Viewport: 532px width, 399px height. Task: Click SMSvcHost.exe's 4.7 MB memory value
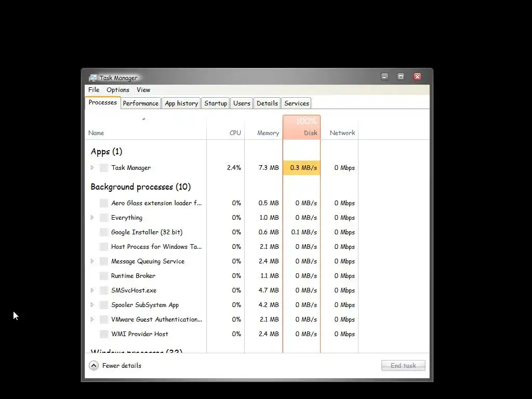(x=269, y=290)
